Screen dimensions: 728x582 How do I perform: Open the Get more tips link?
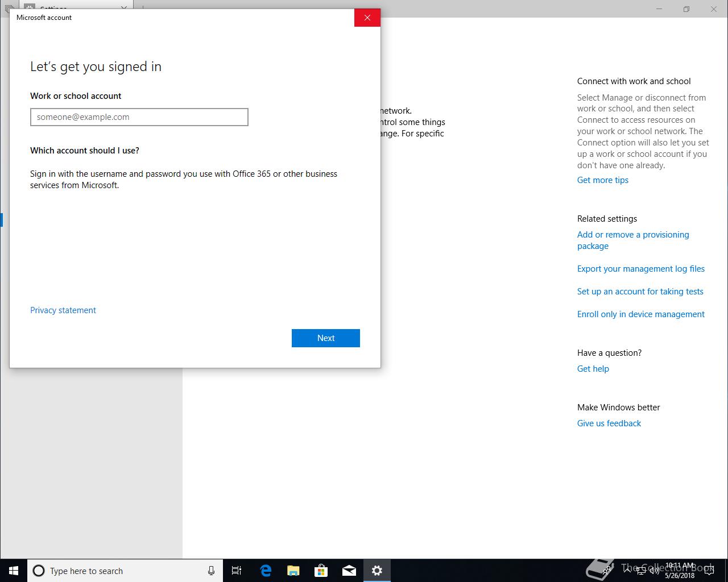(603, 180)
